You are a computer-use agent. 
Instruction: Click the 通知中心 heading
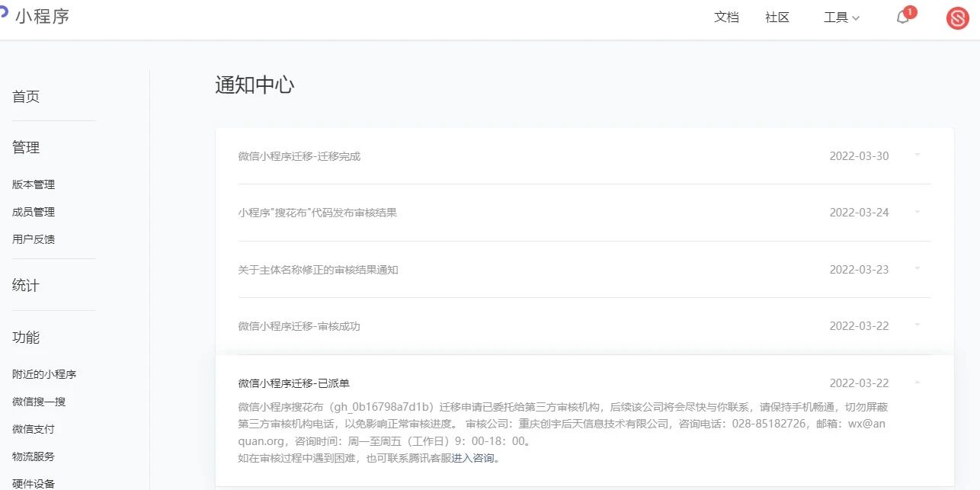[x=255, y=85]
